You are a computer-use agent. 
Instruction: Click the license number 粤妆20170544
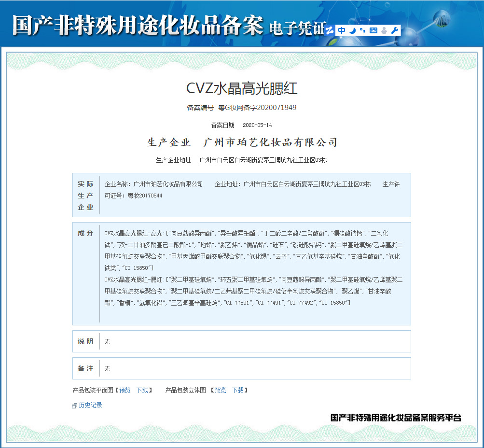coord(145,196)
